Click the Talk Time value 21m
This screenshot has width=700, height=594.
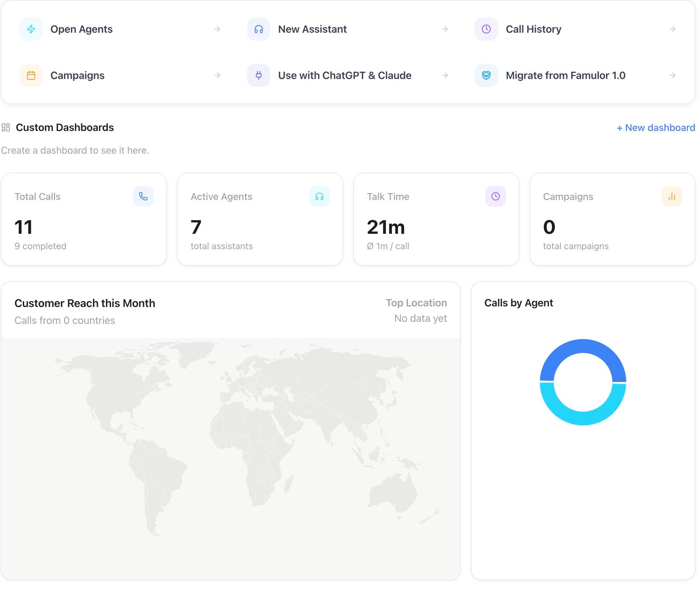[x=386, y=227]
